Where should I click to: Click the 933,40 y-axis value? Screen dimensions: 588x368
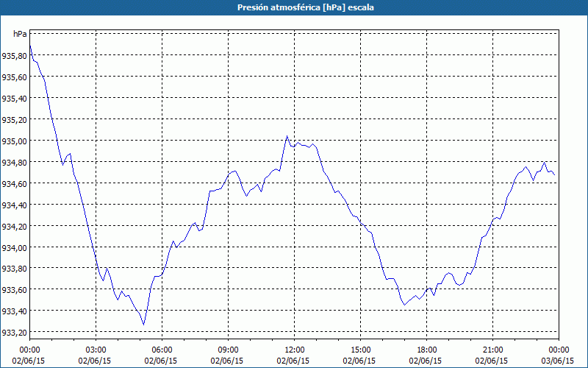pyautogui.click(x=14, y=311)
